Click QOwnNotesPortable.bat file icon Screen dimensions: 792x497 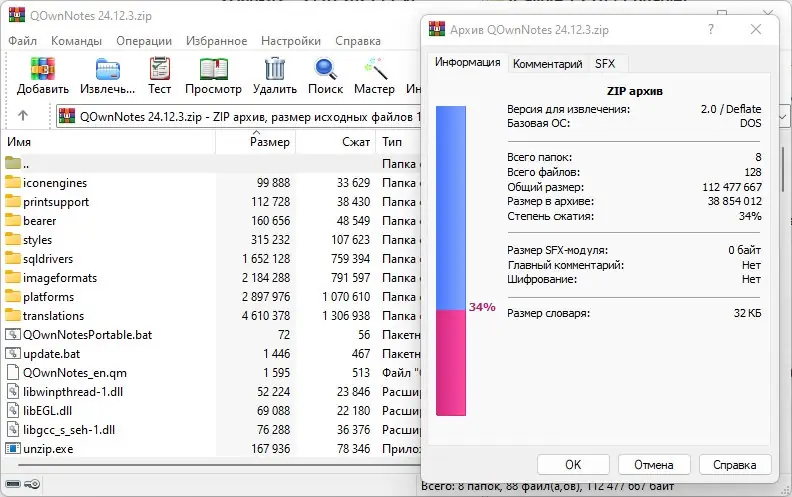[13, 334]
